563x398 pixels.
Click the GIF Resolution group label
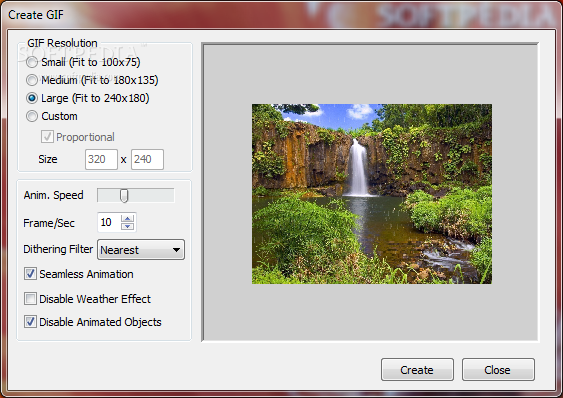coord(62,43)
